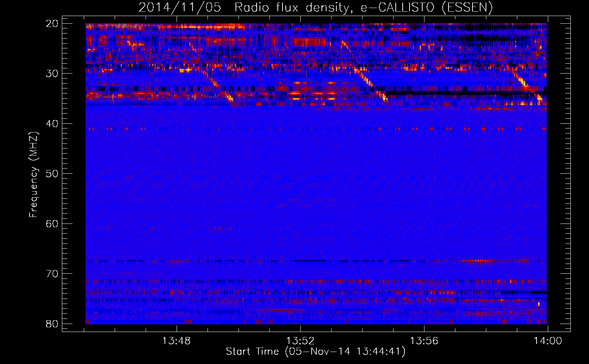The height and width of the screenshot is (364, 589).
Task: Click the 'e-CALLISTO (ESSEN)' station label
Action: pyautogui.click(x=427, y=8)
